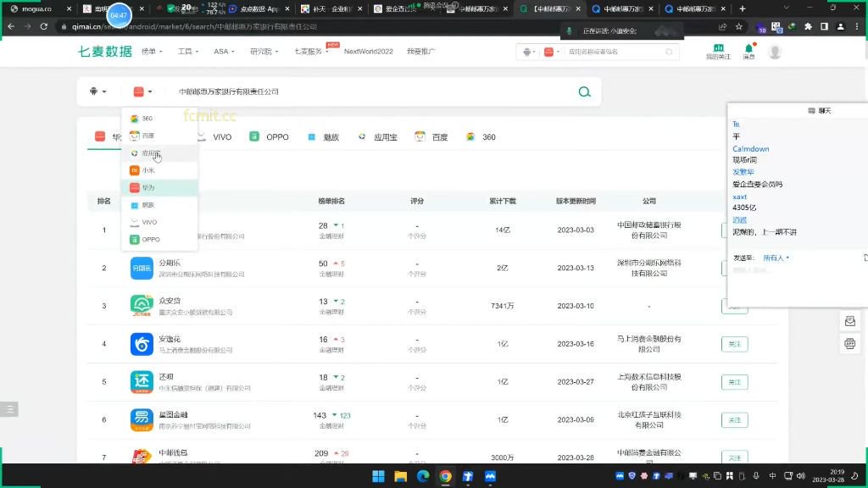Expand the 榜单 menu dropdown
This screenshot has height=488, width=868.
coord(152,52)
